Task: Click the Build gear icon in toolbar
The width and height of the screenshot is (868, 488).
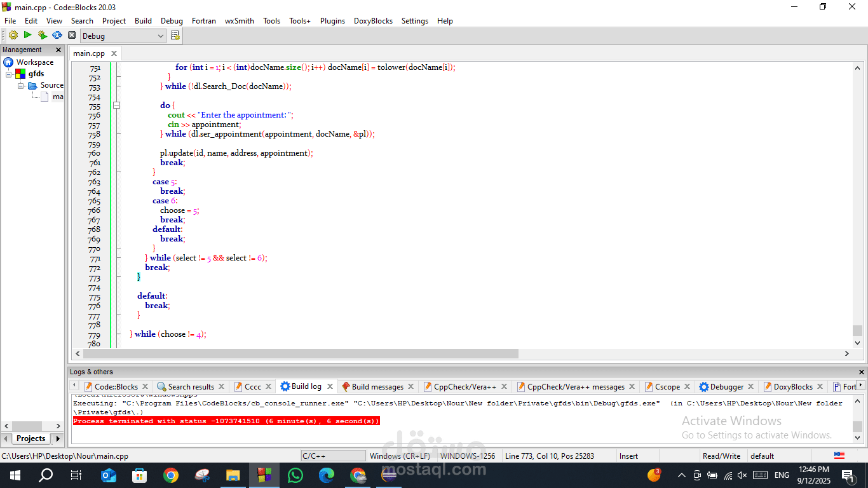Action: click(x=13, y=36)
